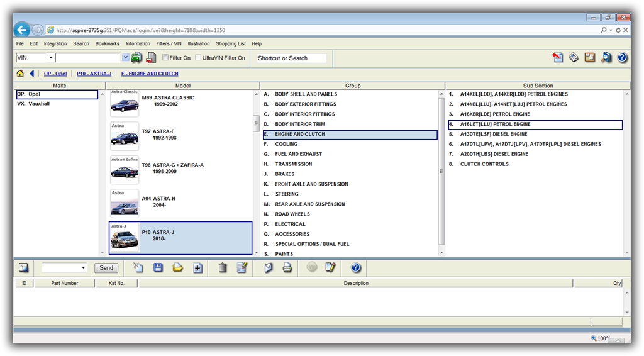The image size is (644, 356).
Task: Open address bar search dropdown arrow
Action: (611, 30)
